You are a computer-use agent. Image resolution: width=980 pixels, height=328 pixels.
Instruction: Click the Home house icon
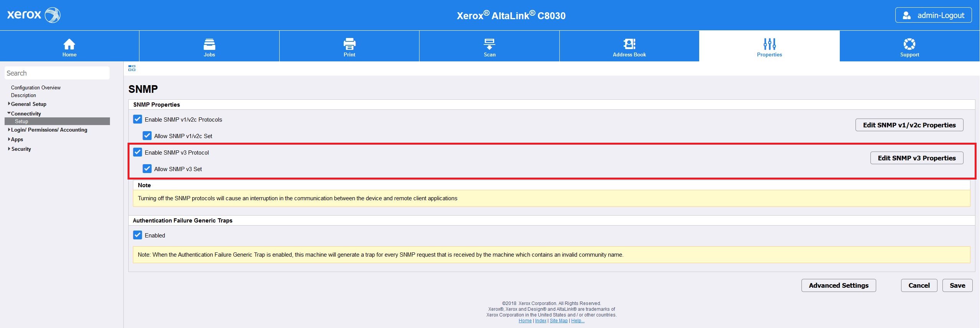69,44
